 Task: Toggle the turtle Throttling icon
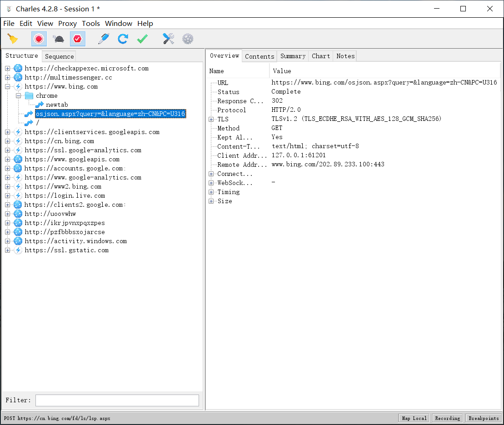(59, 39)
